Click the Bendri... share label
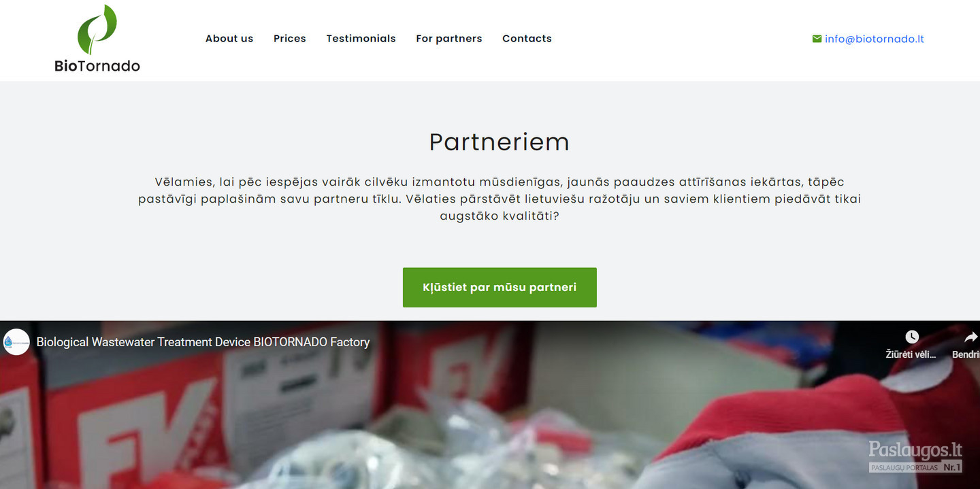980x489 pixels. [x=966, y=354]
